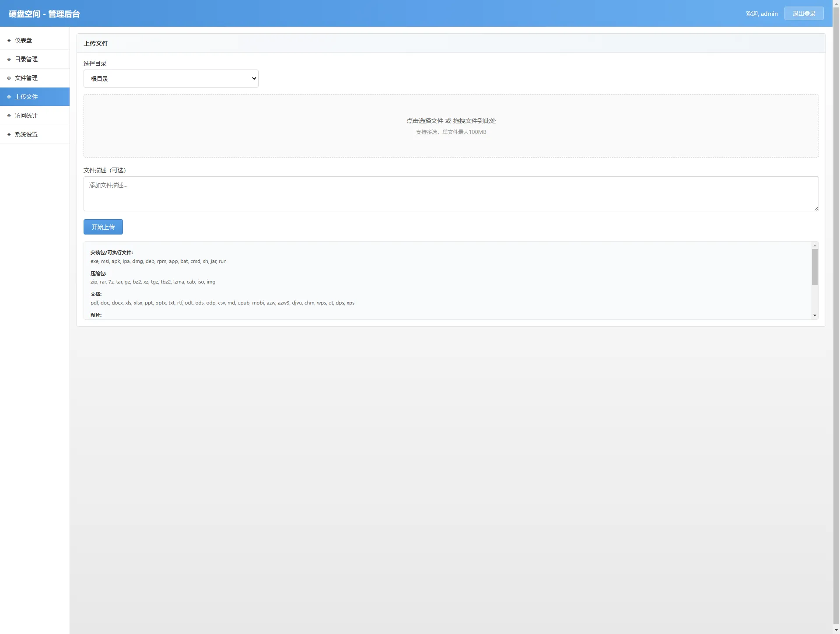Go to 目录管理 in the sidebar

(x=26, y=59)
